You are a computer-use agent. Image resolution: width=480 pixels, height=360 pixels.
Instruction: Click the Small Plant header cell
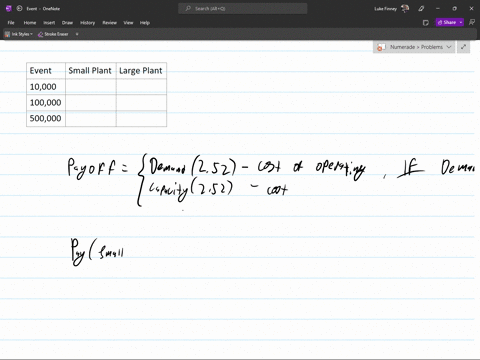click(91, 71)
